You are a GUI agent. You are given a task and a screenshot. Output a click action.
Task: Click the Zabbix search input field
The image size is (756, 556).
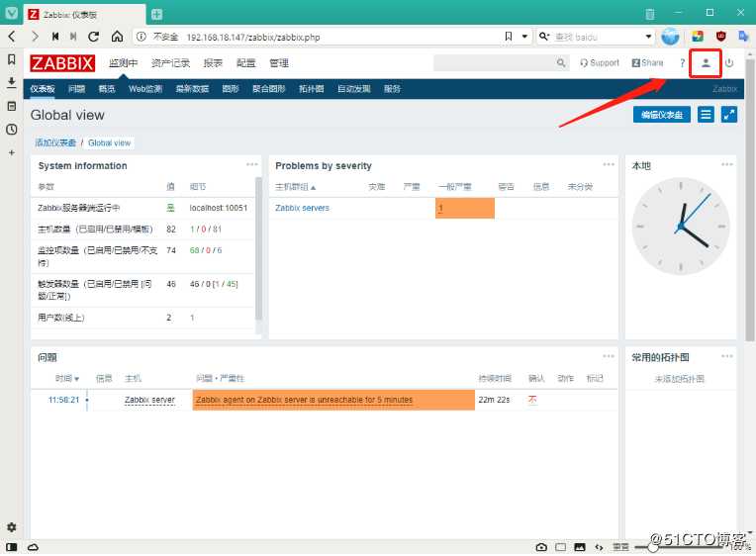[495, 63]
